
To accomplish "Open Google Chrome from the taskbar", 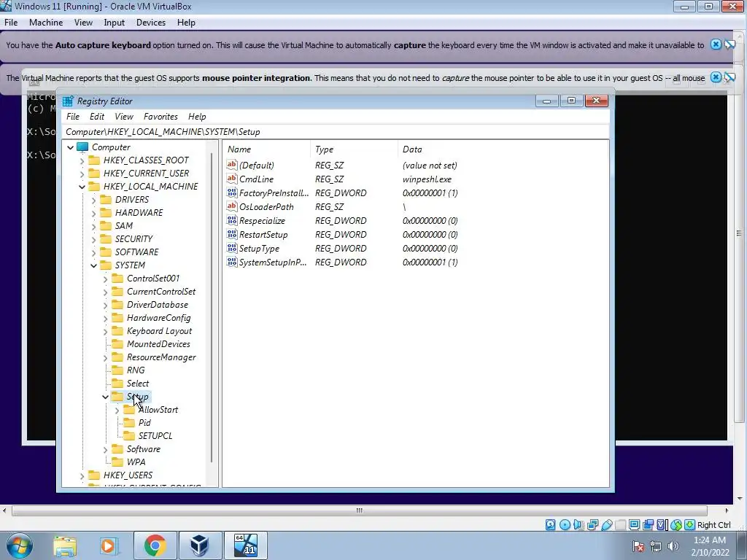I will coord(155,545).
